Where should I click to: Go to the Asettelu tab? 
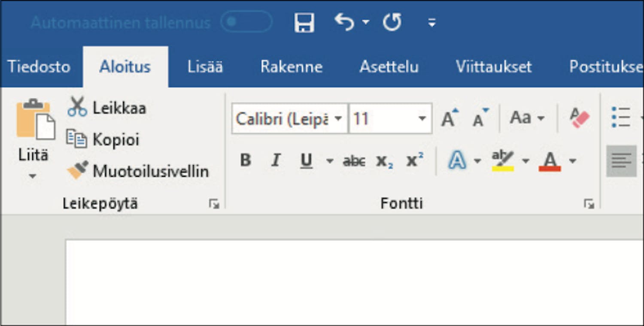[389, 67]
